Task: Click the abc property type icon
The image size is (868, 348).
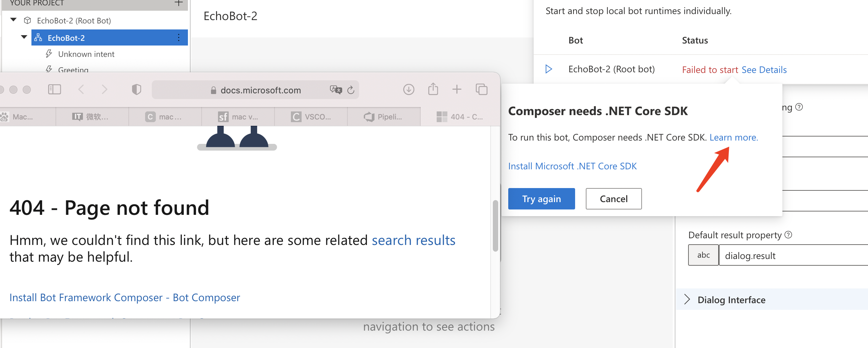Action: (703, 255)
